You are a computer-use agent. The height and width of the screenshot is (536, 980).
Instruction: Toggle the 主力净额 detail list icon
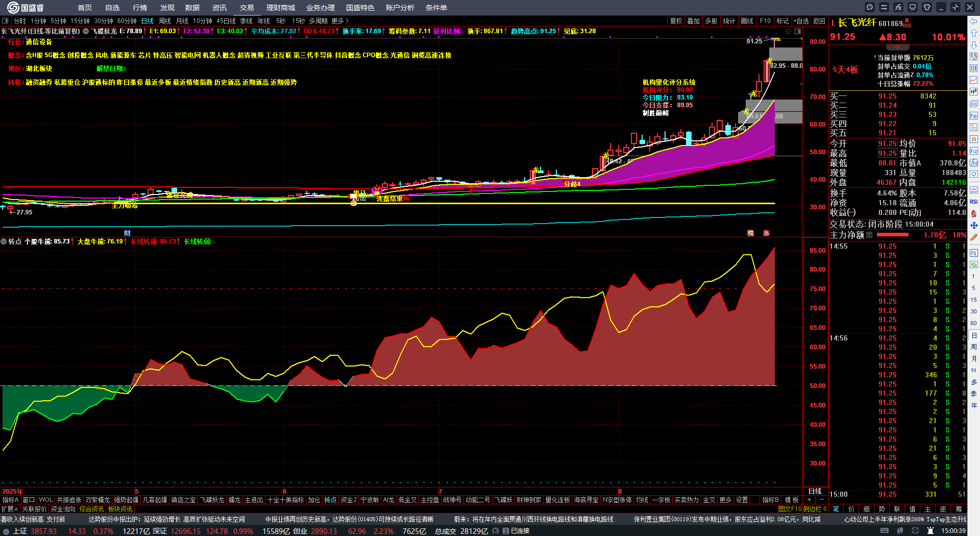[870, 235]
